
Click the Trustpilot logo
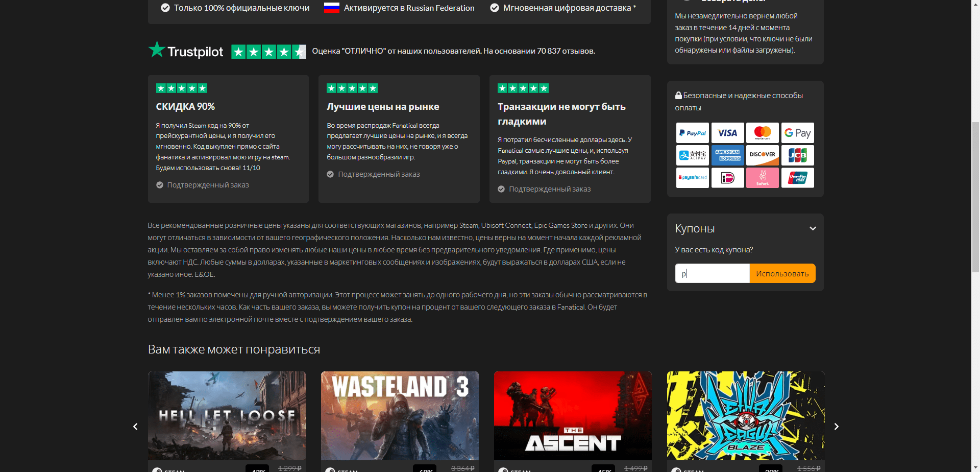point(186,51)
